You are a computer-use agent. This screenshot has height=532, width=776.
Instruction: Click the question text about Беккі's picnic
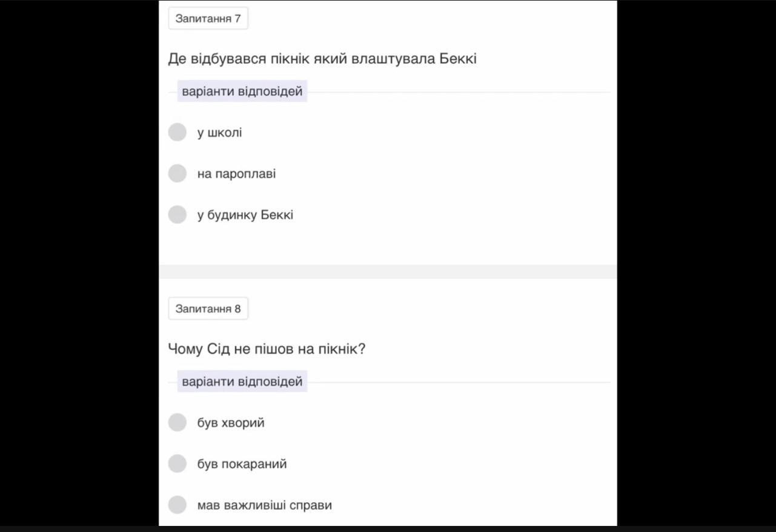point(322,59)
